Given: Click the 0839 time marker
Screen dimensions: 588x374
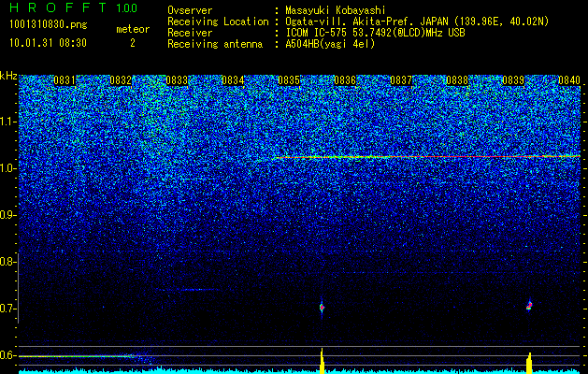Looking at the screenshot, I should pyautogui.click(x=513, y=80).
